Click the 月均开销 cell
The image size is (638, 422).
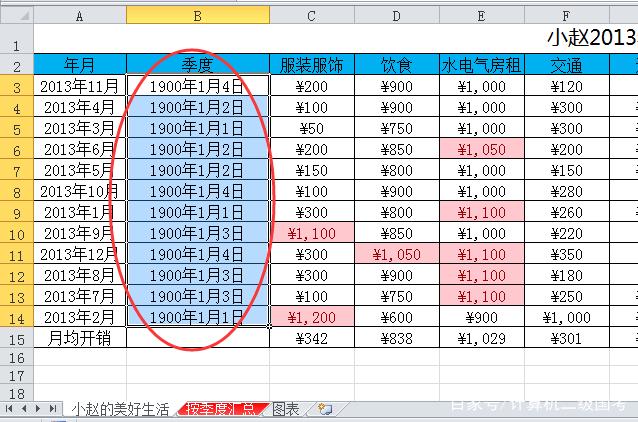coord(80,337)
